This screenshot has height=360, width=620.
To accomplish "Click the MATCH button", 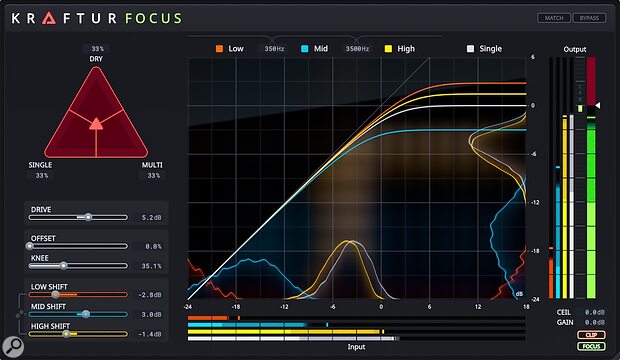I will (554, 18).
